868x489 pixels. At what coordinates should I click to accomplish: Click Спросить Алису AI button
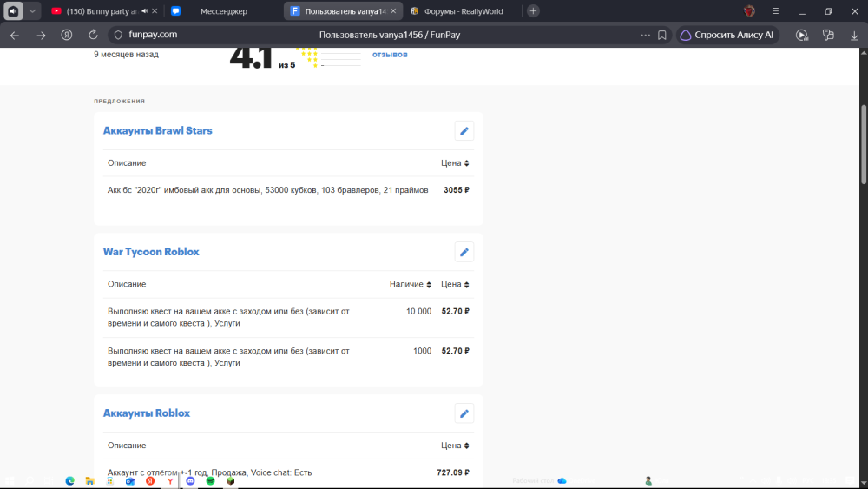(727, 35)
